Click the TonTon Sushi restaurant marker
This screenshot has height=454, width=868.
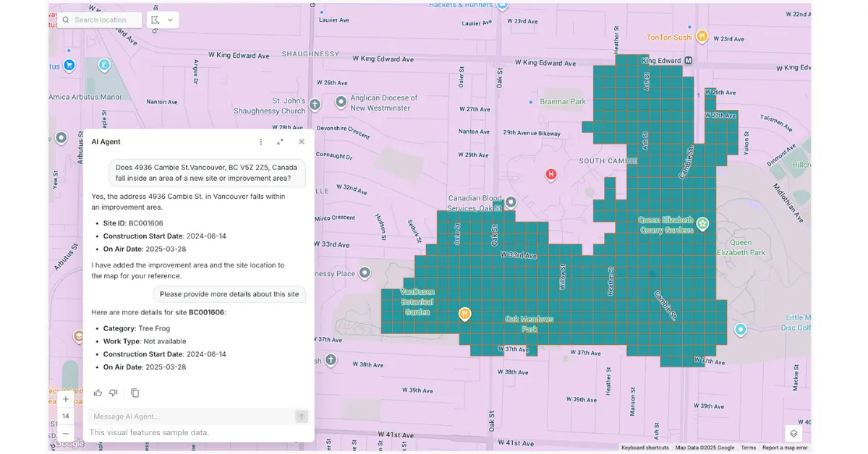701,36
